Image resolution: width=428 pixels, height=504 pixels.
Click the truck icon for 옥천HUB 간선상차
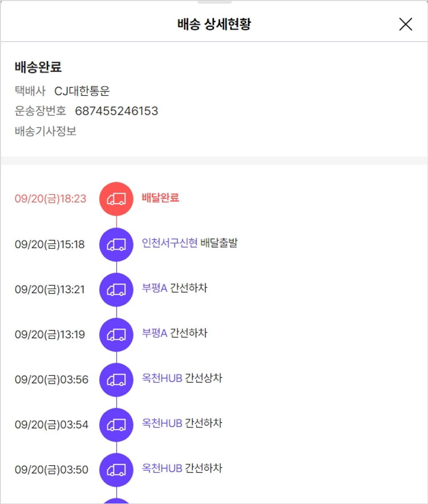[x=116, y=380]
